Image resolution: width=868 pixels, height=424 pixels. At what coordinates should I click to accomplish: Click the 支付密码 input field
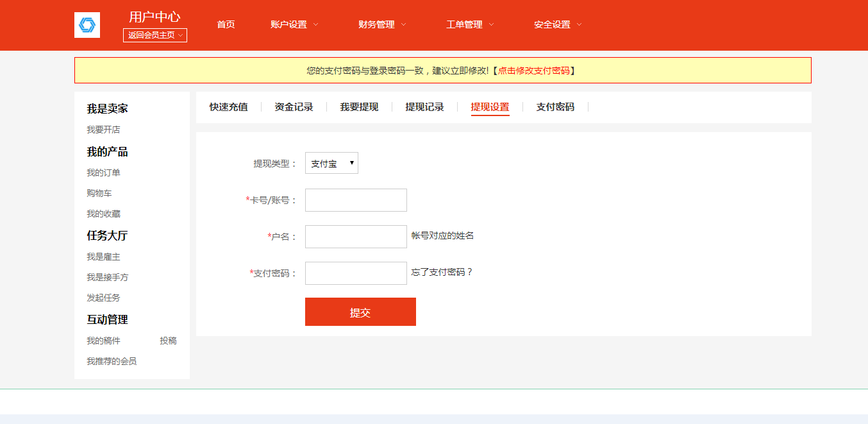pos(356,273)
